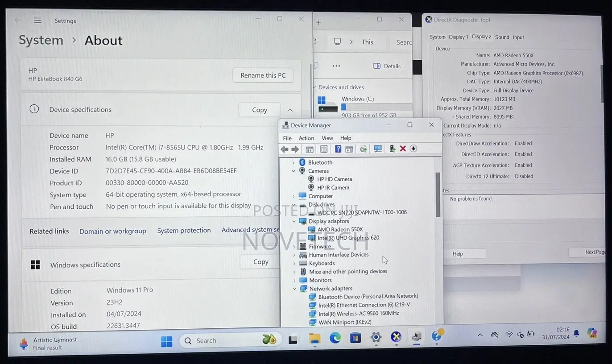Click the Forward arrow in Device Manager toolbar
This screenshot has height=364, width=612.
click(x=295, y=149)
